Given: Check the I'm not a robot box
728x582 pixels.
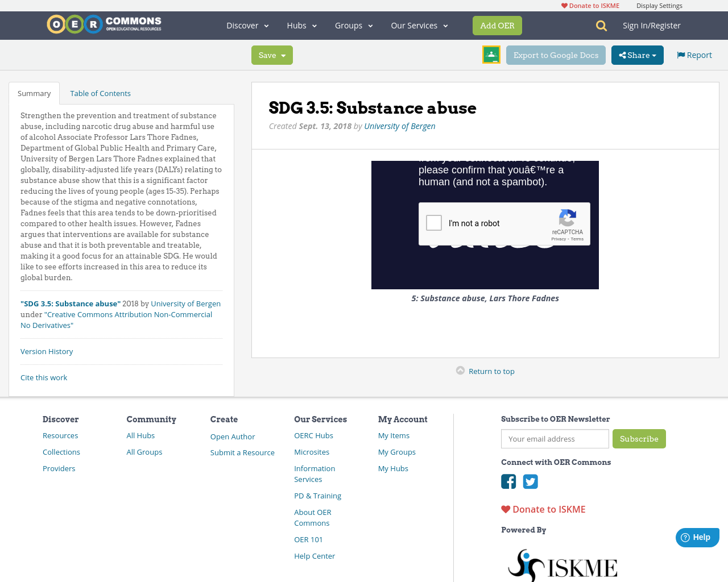Looking at the screenshot, I should point(434,222).
